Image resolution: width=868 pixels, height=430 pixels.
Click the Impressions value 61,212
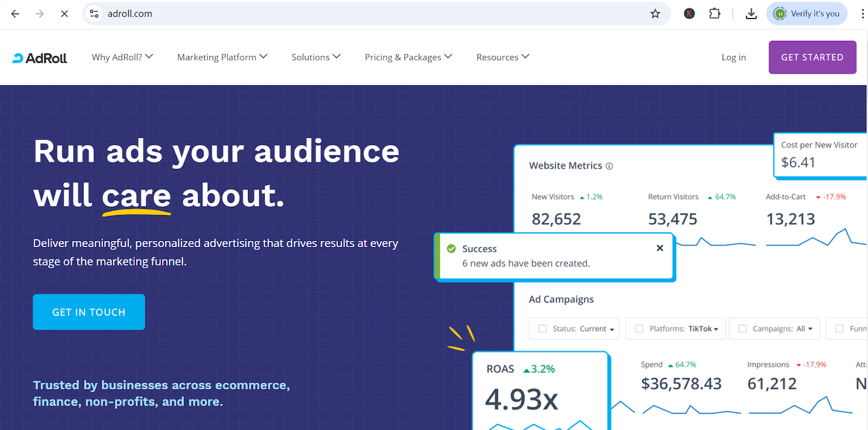click(772, 384)
